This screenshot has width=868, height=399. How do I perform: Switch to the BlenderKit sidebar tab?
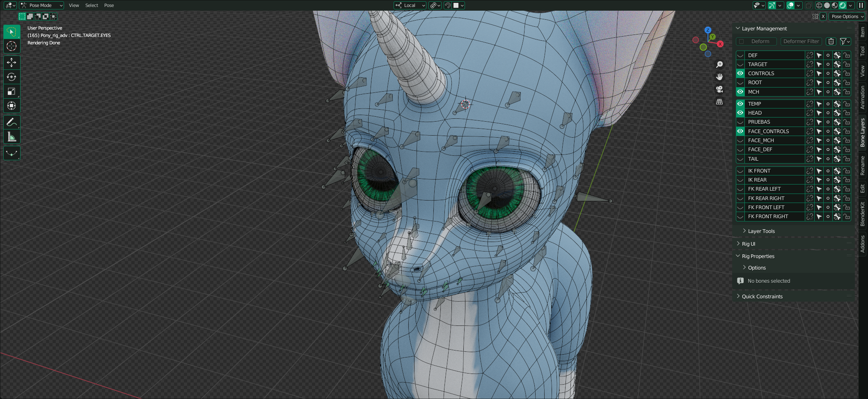(863, 214)
